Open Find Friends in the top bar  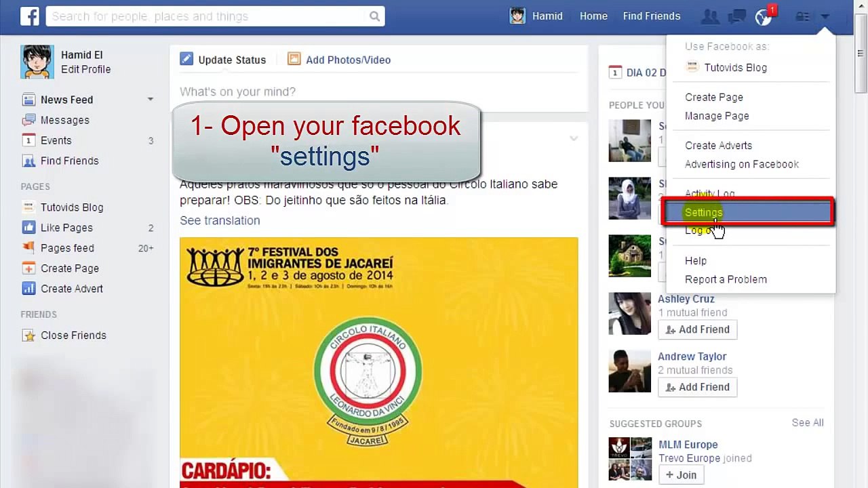point(652,16)
